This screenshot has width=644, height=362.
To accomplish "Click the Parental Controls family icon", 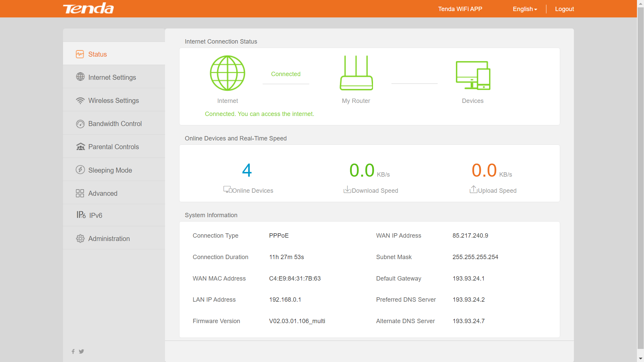I will (80, 147).
